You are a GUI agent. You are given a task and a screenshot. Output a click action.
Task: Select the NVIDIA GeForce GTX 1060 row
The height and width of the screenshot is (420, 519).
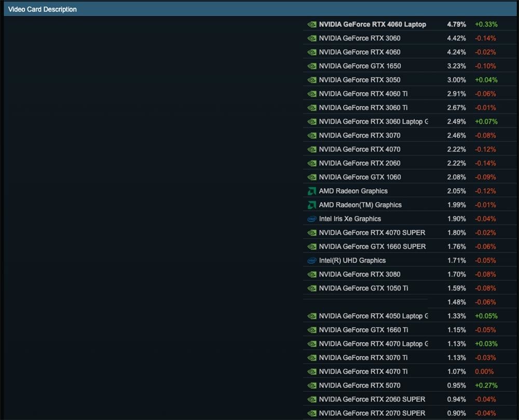click(x=359, y=177)
